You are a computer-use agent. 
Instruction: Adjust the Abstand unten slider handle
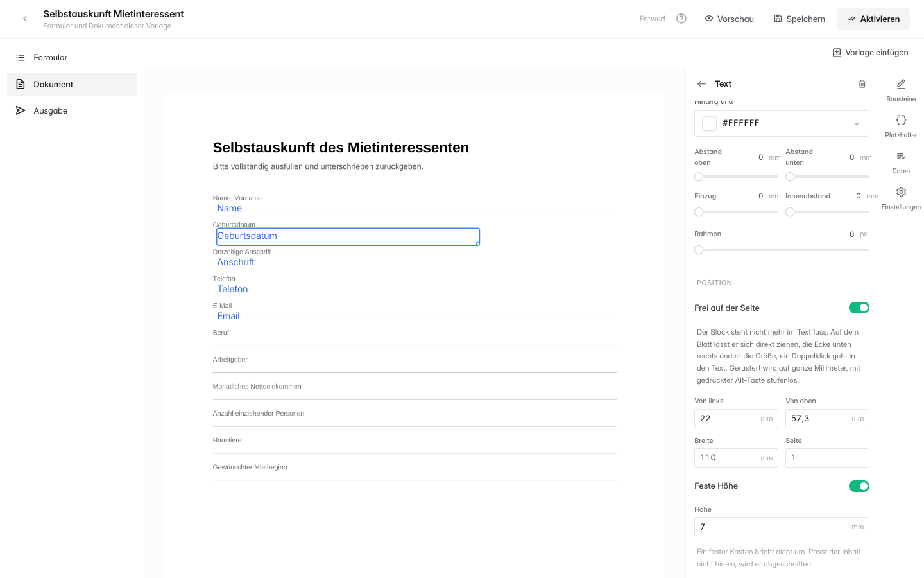pyautogui.click(x=790, y=177)
